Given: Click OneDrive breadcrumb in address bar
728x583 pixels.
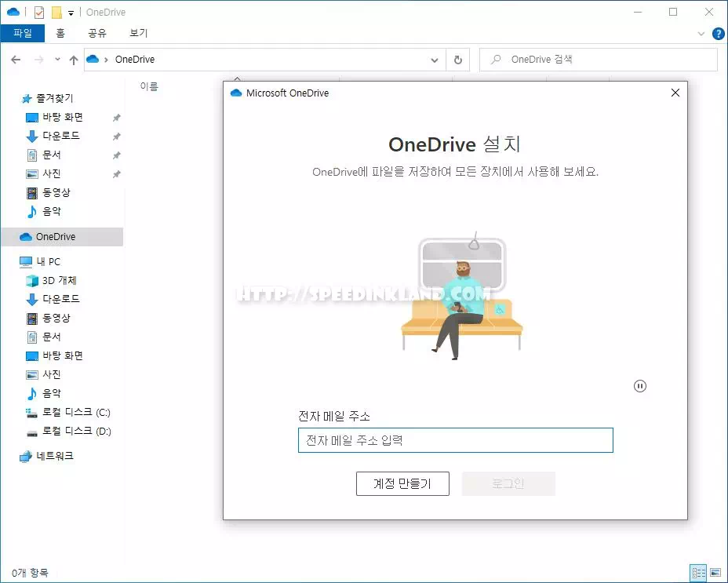Looking at the screenshot, I should point(135,60).
